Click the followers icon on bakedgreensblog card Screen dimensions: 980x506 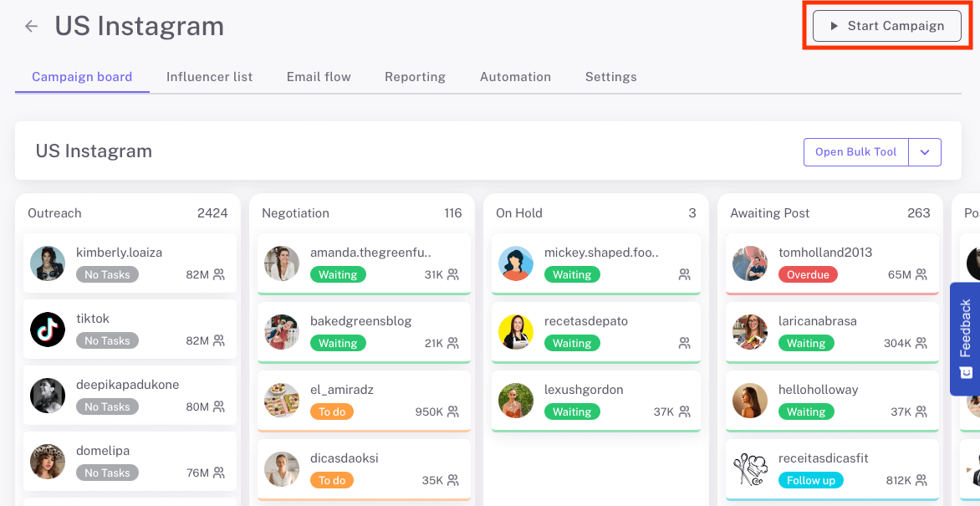(x=453, y=343)
